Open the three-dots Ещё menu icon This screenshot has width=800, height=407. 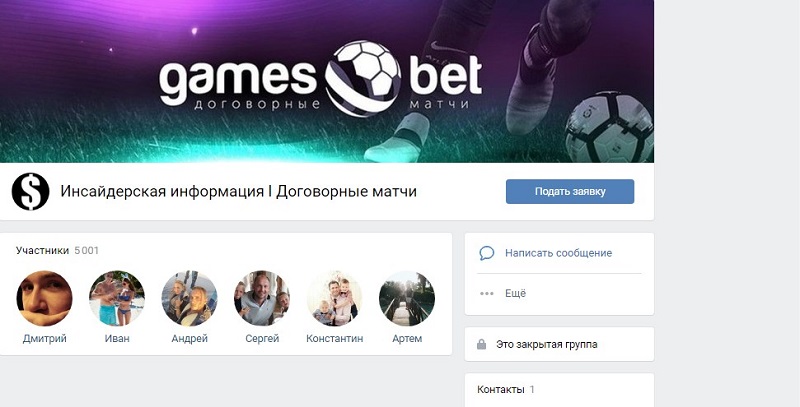(x=487, y=294)
